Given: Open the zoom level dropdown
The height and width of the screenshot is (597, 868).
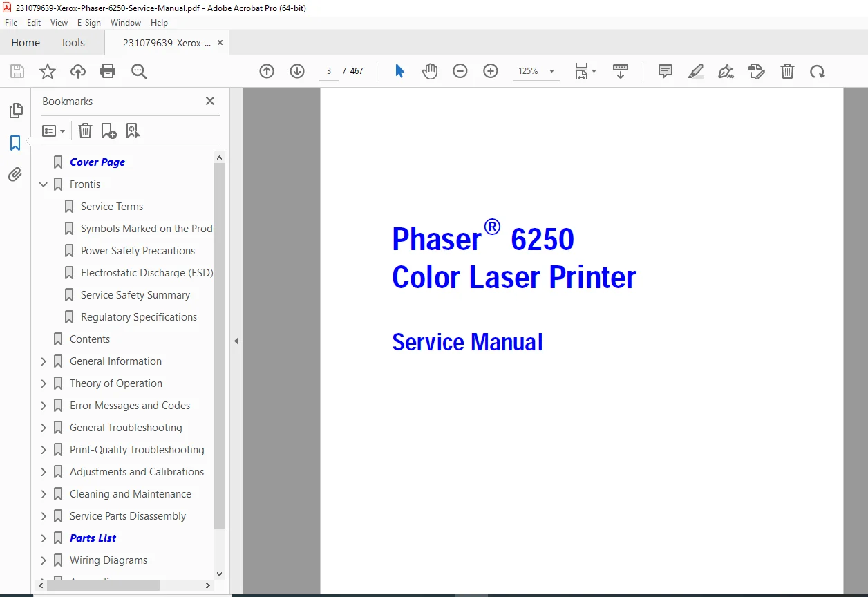Looking at the screenshot, I should click(x=551, y=71).
